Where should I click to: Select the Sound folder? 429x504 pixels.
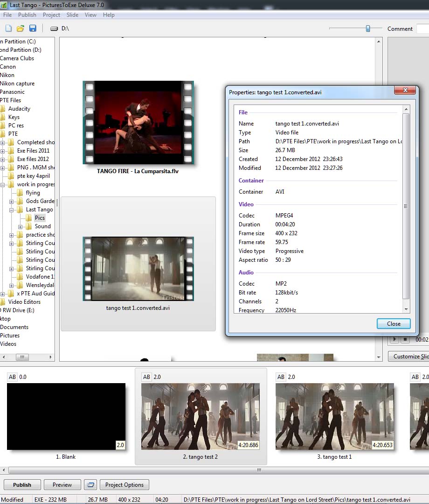click(43, 226)
